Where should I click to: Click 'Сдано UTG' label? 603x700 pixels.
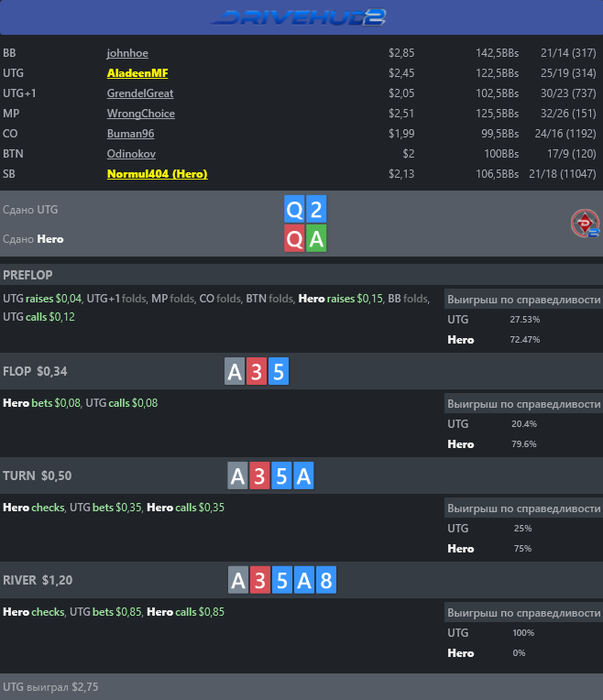(x=30, y=209)
